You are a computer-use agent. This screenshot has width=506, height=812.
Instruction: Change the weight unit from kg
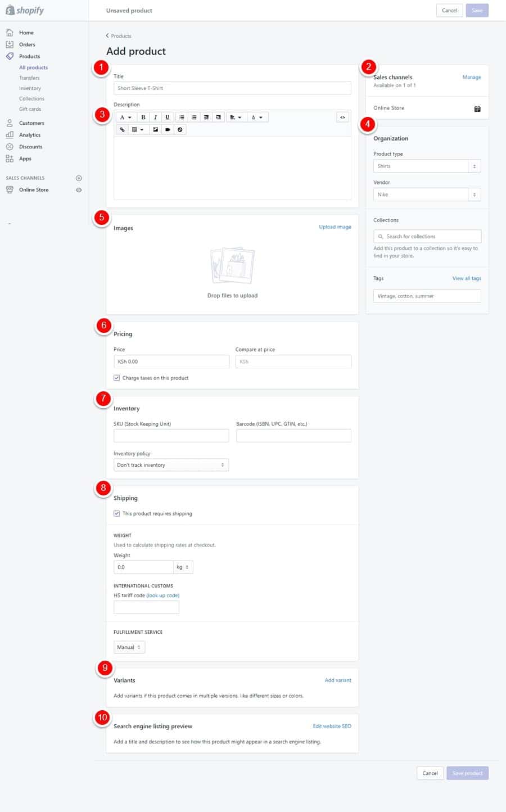[x=183, y=567]
